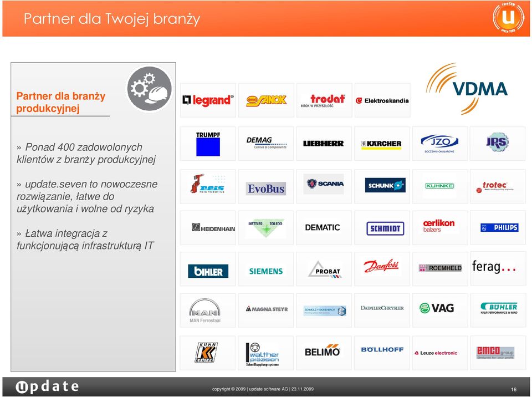This screenshot has width=532, height=397.
Task: Click the Elektroskandia logo
Action: (x=382, y=100)
